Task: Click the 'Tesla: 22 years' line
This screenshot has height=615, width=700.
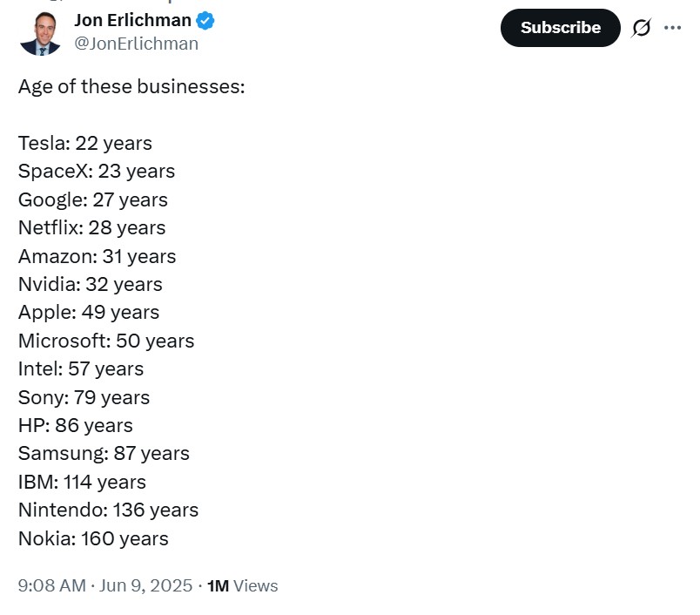Action: pos(85,144)
